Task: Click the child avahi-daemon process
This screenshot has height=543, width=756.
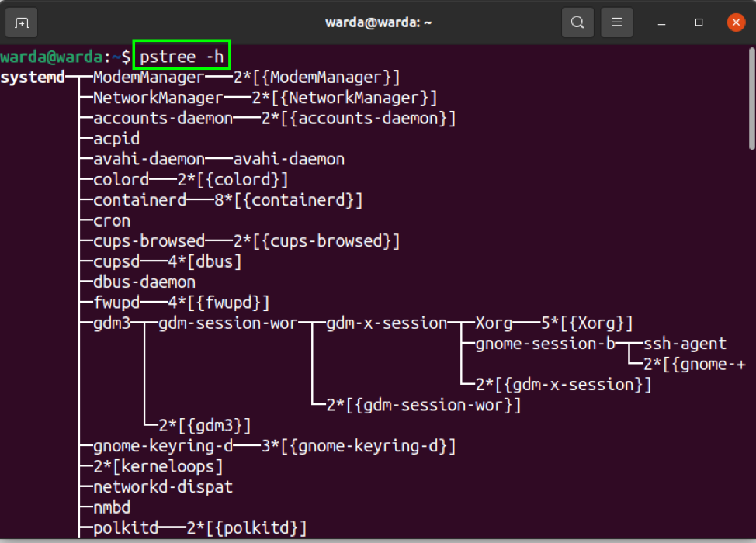Action: 289,159
